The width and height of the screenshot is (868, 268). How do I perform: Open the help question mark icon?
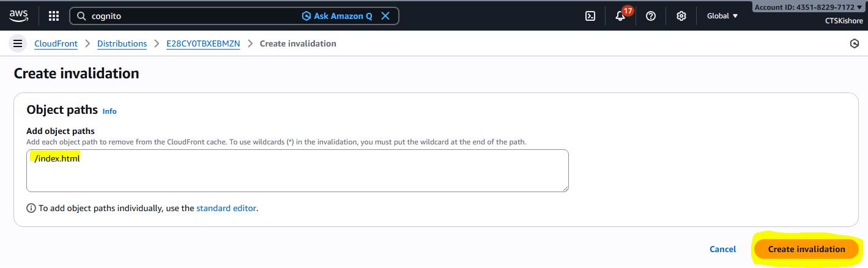tap(651, 17)
